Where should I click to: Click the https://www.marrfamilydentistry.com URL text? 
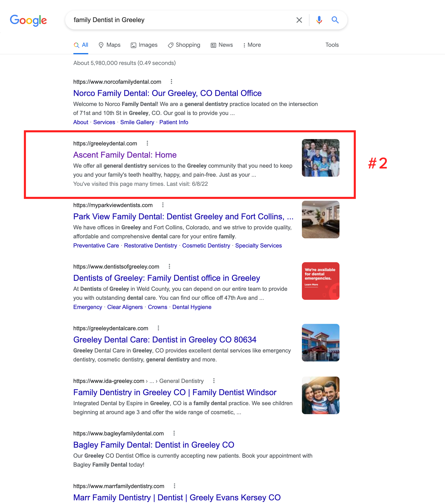119,486
